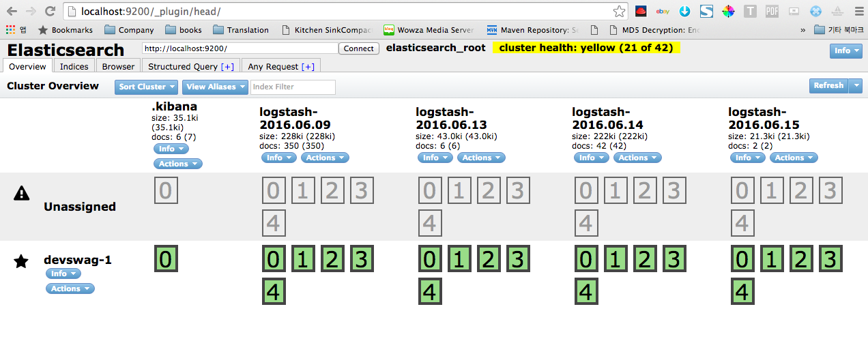Open the Apps grid shortcut in bookmarks bar
The image size is (868, 354).
[15, 30]
